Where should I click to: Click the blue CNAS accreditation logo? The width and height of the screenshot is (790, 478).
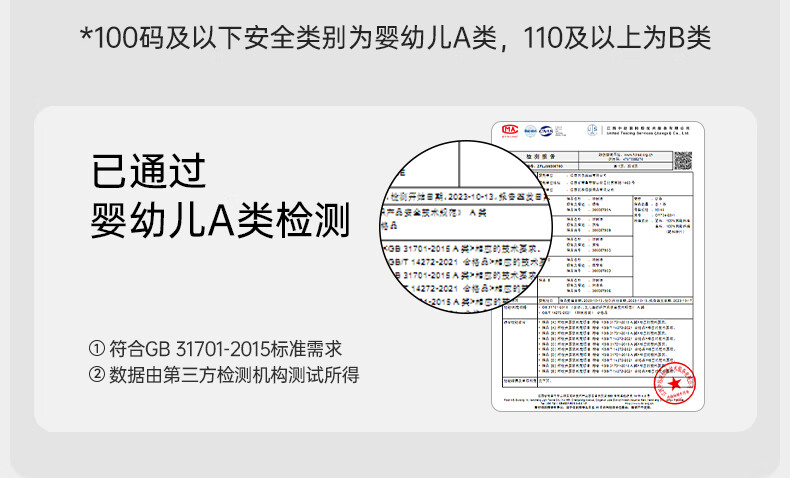[548, 130]
